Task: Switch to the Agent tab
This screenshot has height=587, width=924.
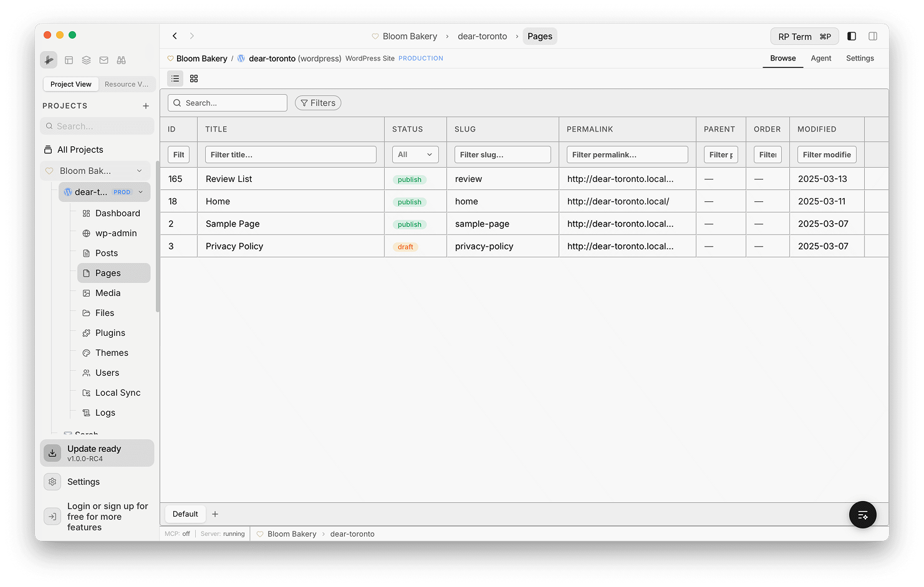Action: point(821,58)
